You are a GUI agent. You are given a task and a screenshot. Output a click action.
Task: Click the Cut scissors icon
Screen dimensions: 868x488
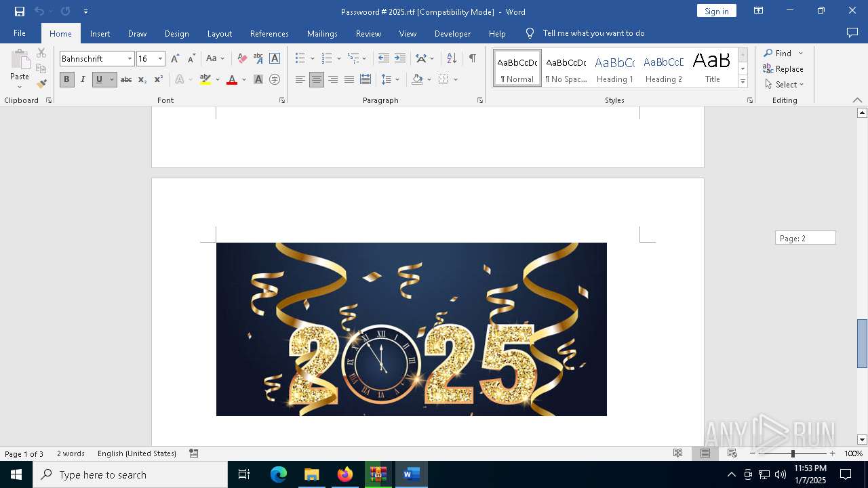41,53
